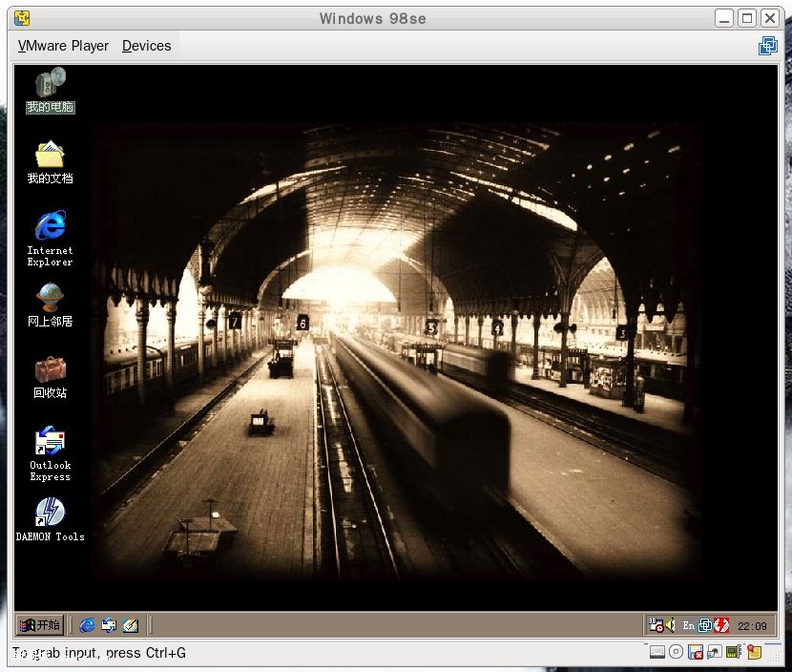
Task: Click the DAEMON Tools desktop shortcut
Action: (x=50, y=514)
